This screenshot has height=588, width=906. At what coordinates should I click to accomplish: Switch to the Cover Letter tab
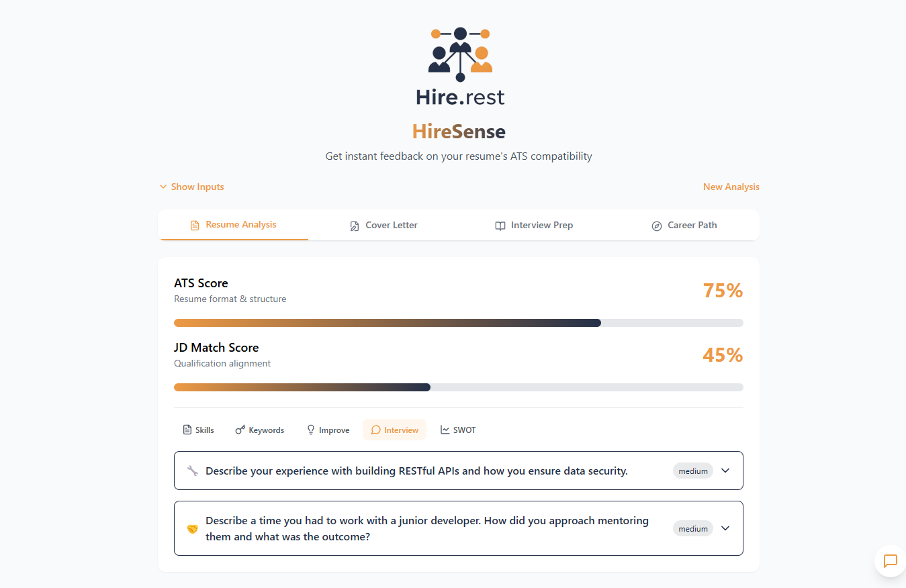383,225
